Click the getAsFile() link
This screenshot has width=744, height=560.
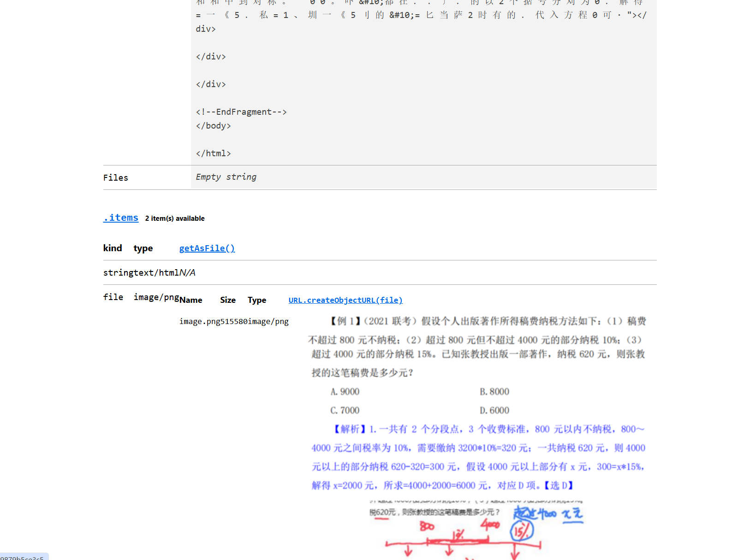207,248
